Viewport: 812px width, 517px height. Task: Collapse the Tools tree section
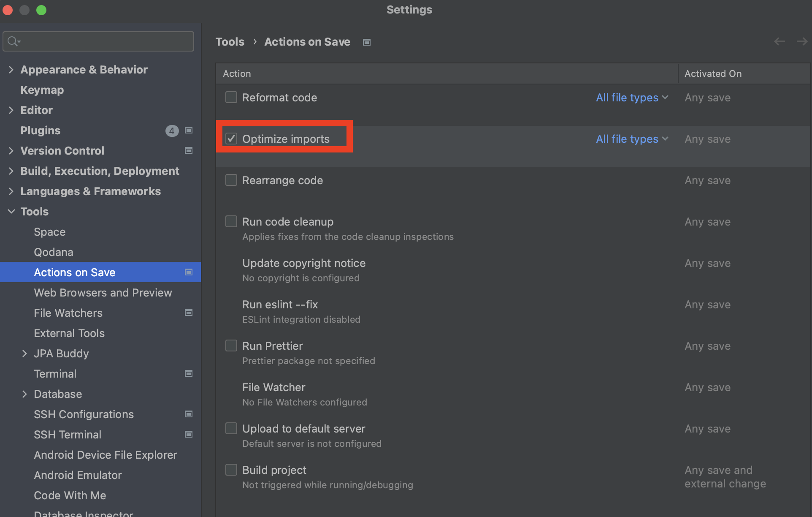click(11, 212)
